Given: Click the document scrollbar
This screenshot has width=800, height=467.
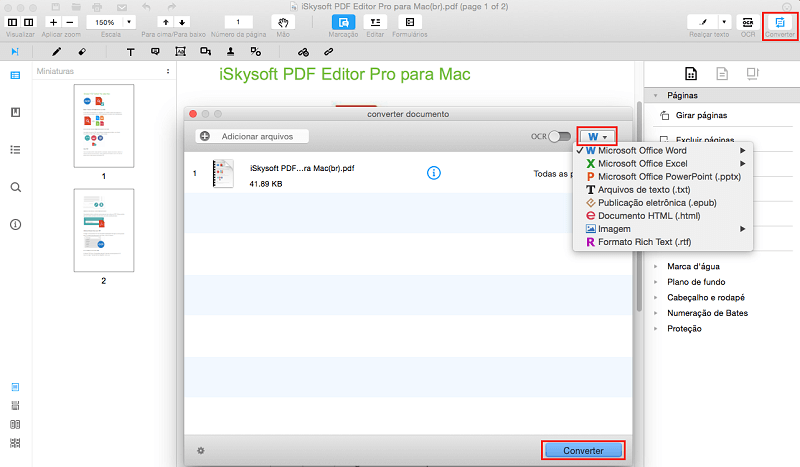Looking at the screenshot, I should click(639, 207).
